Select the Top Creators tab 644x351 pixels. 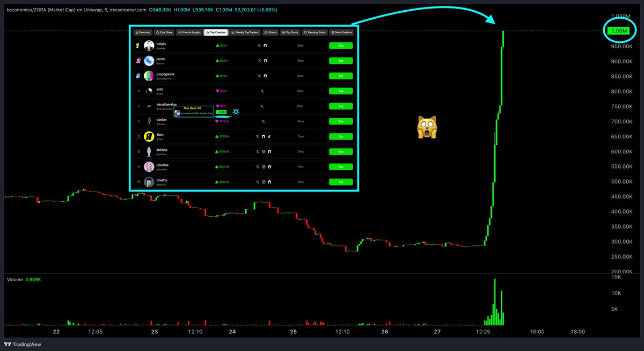216,32
